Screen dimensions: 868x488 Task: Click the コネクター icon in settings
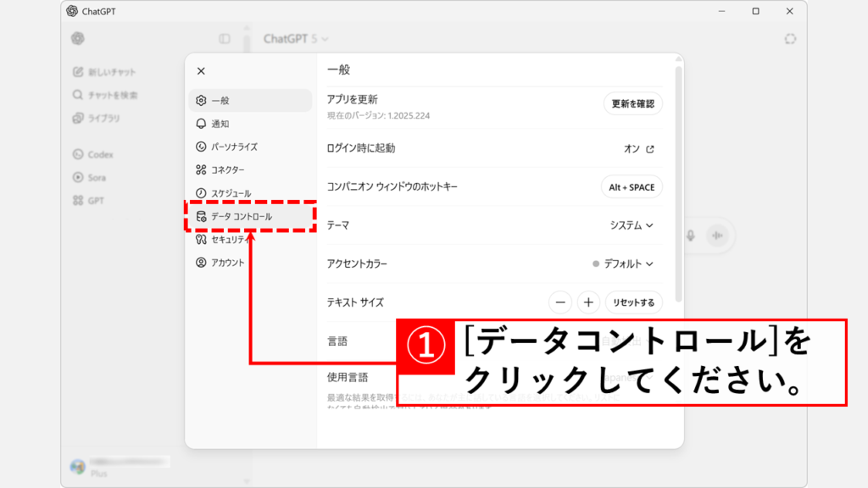[201, 169]
